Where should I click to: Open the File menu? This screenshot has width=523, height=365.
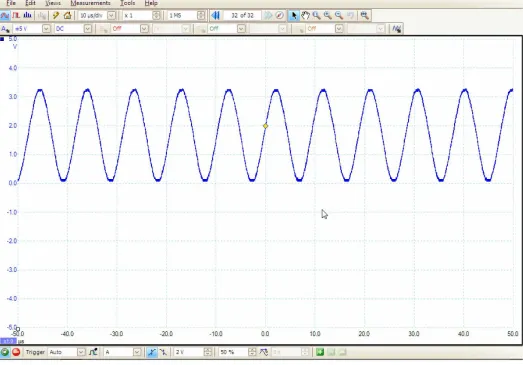click(11, 3)
